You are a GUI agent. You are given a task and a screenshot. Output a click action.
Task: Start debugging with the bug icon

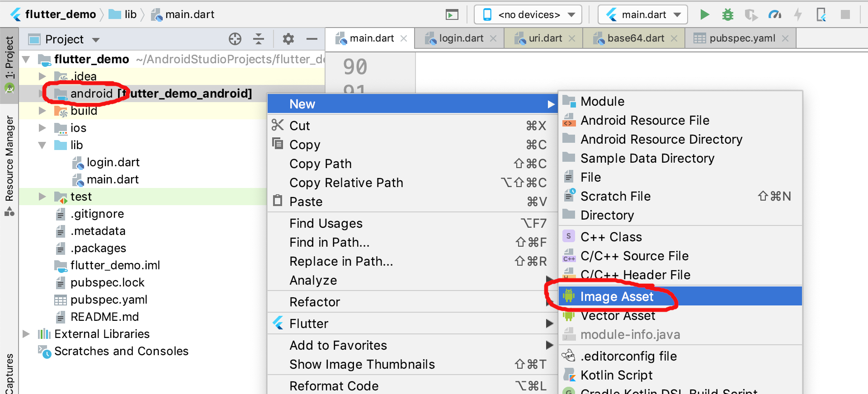pyautogui.click(x=728, y=14)
